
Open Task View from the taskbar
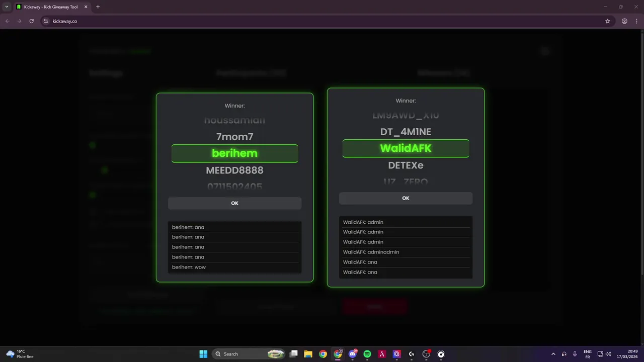coord(294,354)
